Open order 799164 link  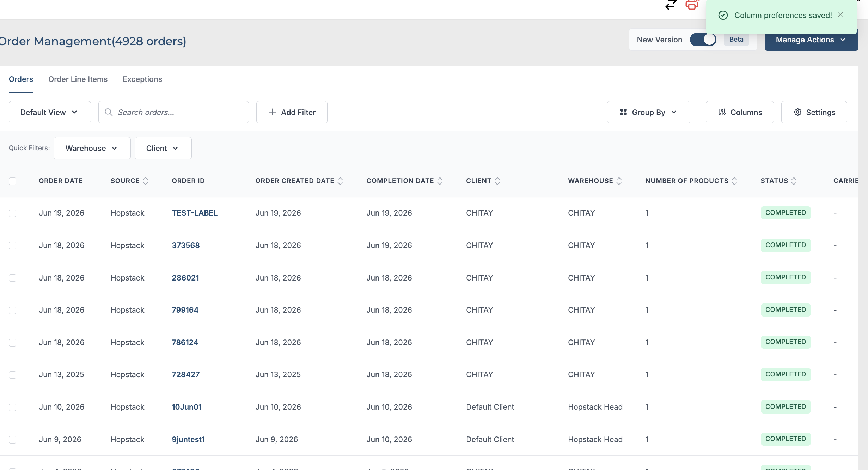(x=185, y=310)
